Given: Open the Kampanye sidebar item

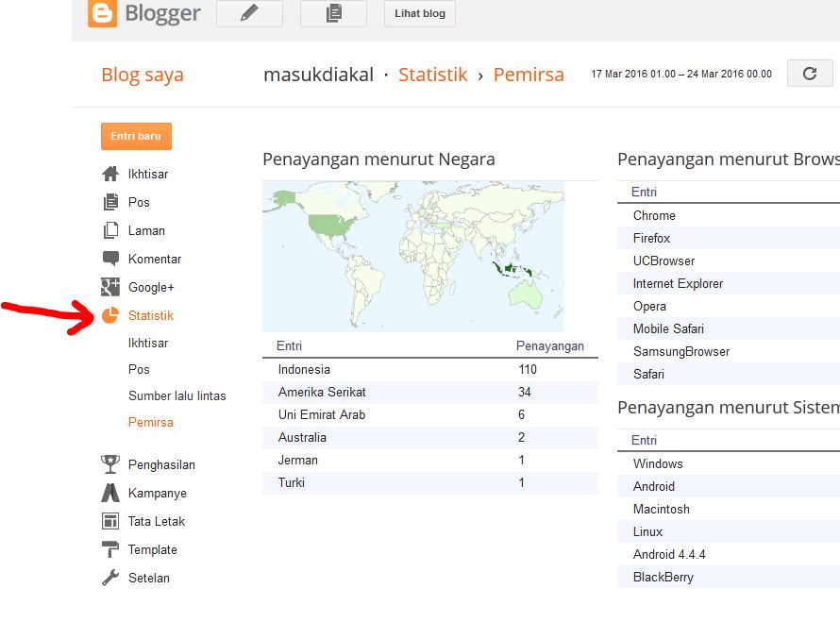Looking at the screenshot, I should click(157, 493).
